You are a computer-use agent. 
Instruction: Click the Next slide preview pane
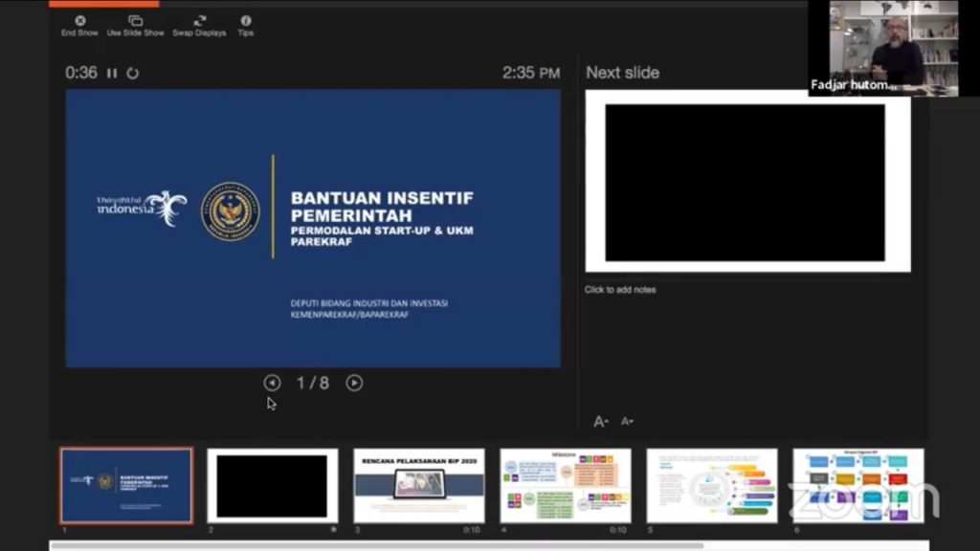747,182
